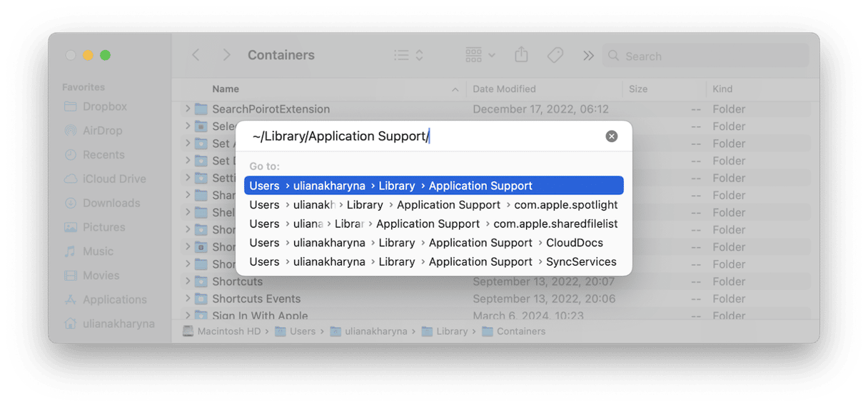Click Library in the path bar
This screenshot has height=407, width=868.
coord(451,331)
